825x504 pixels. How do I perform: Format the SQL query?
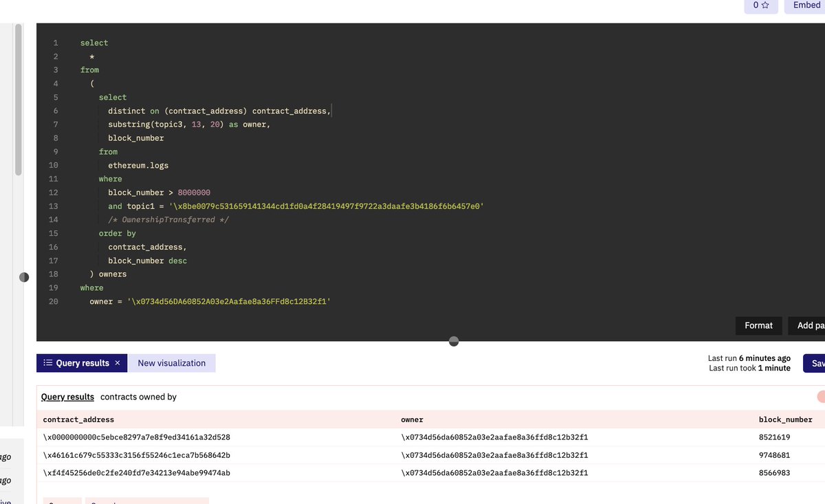tap(758, 325)
